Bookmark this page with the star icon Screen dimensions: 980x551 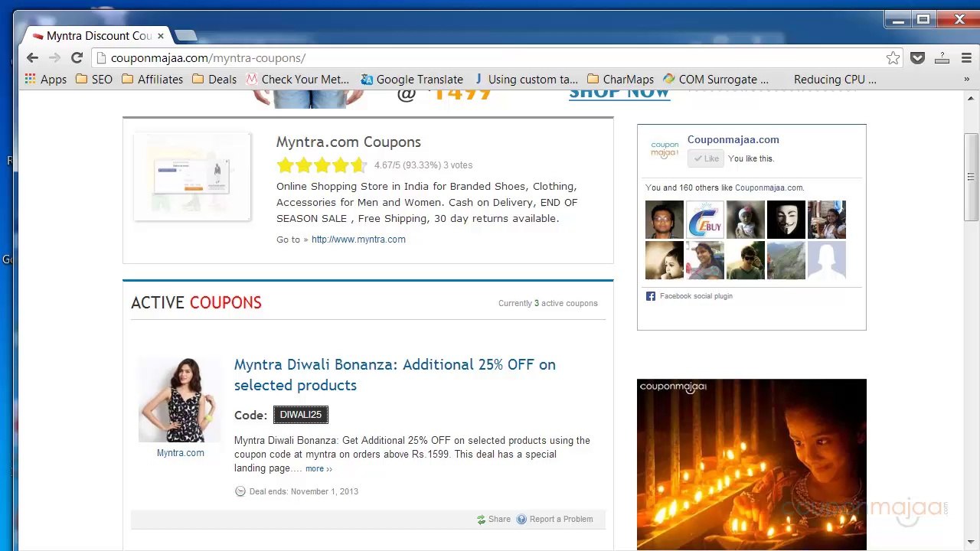click(x=893, y=58)
